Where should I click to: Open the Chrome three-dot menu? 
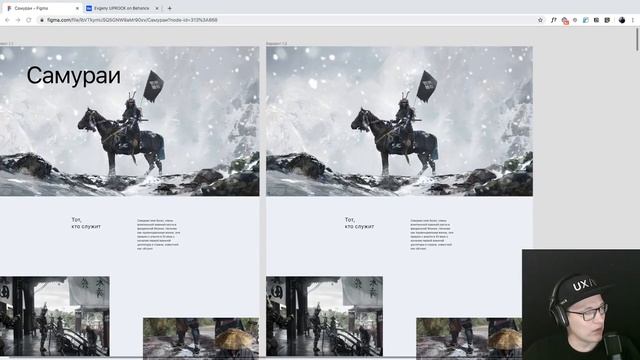pos(633,20)
